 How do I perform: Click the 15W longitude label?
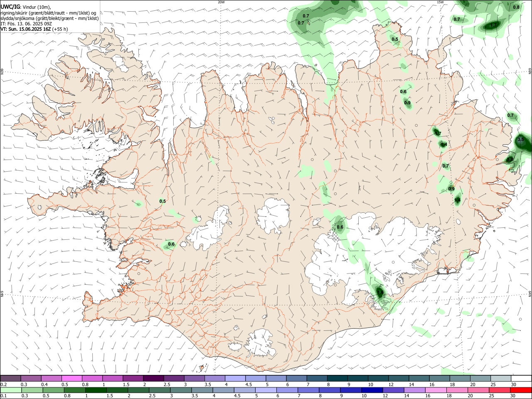click(x=440, y=2)
